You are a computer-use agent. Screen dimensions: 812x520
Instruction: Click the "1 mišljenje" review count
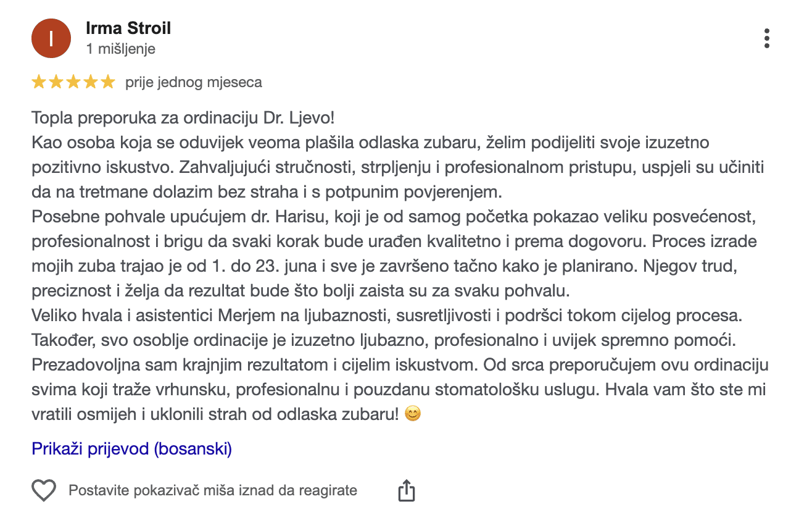point(121,49)
